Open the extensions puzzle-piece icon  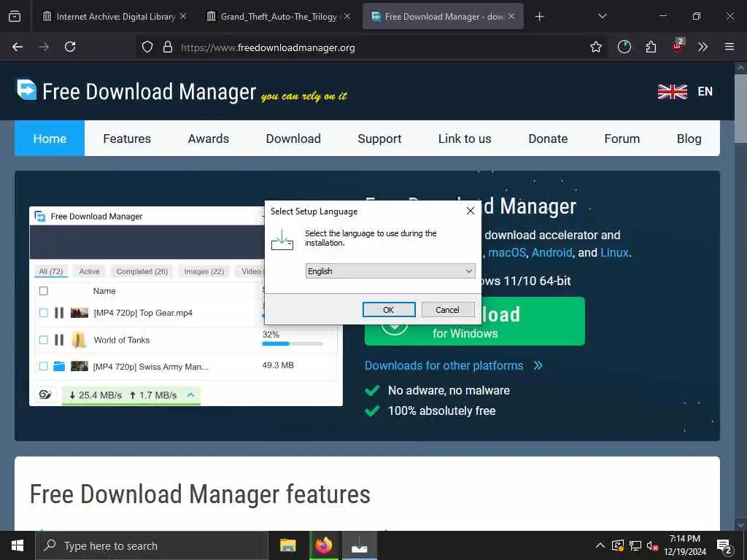click(651, 47)
